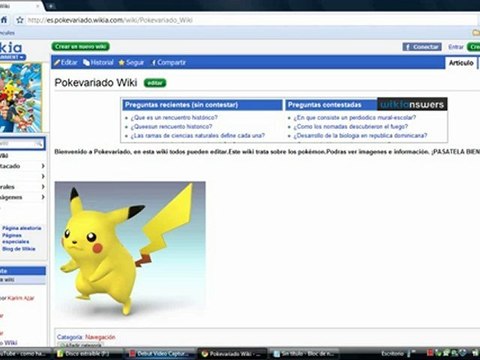
Task: Open the 'Sin título - Bloc de notas' taskbar window
Action: tap(304, 354)
